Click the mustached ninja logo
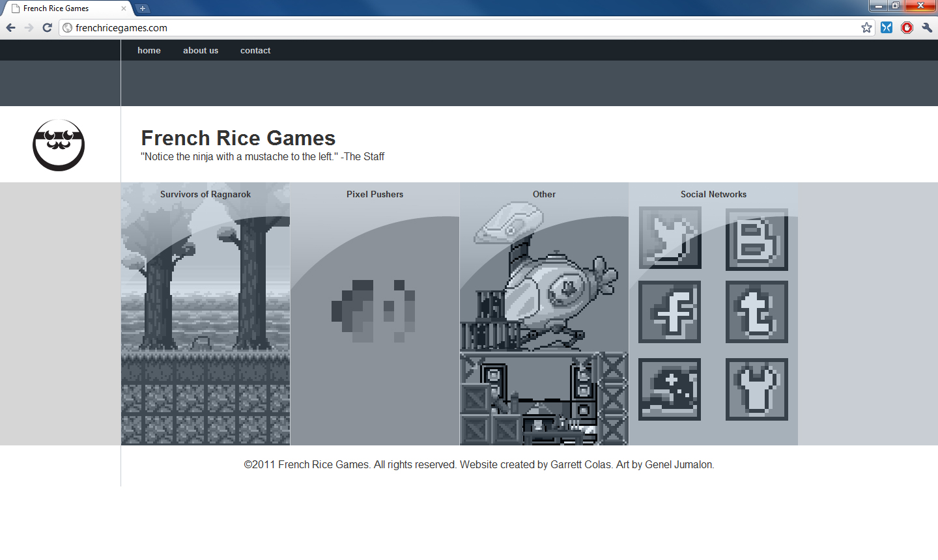Image resolution: width=938 pixels, height=560 pixels. [x=59, y=145]
